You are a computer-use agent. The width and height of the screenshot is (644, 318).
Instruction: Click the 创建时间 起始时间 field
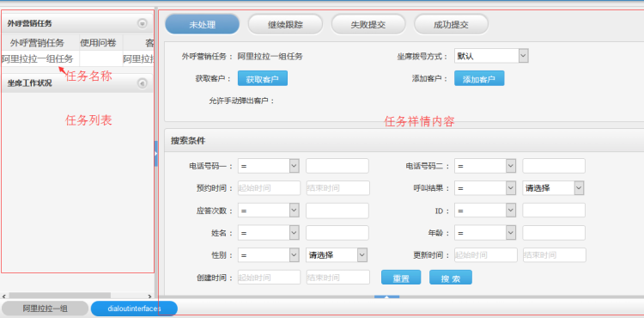tap(269, 278)
